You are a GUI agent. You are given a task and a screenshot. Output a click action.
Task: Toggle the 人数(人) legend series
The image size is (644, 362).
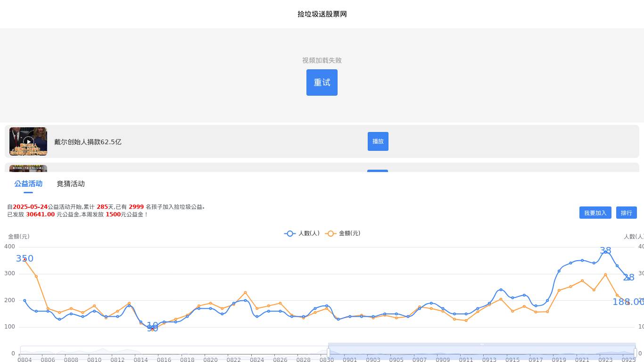[x=302, y=233]
